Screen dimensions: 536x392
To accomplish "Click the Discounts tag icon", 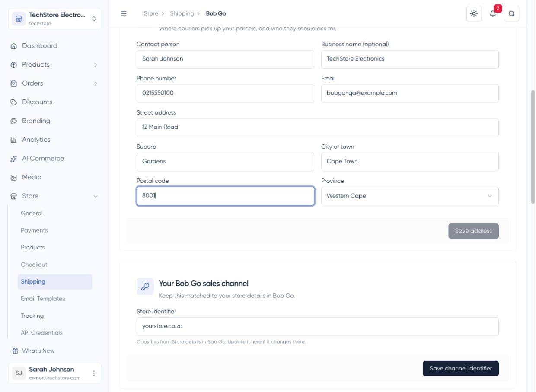I will (14, 102).
